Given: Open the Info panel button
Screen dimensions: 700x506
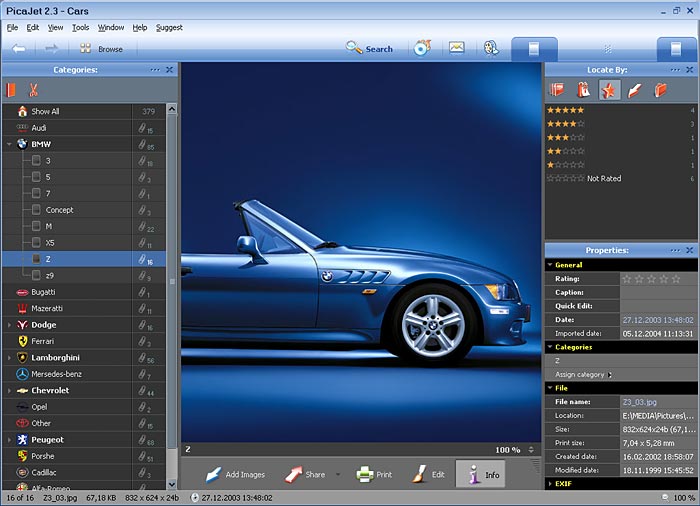Looking at the screenshot, I should [480, 474].
